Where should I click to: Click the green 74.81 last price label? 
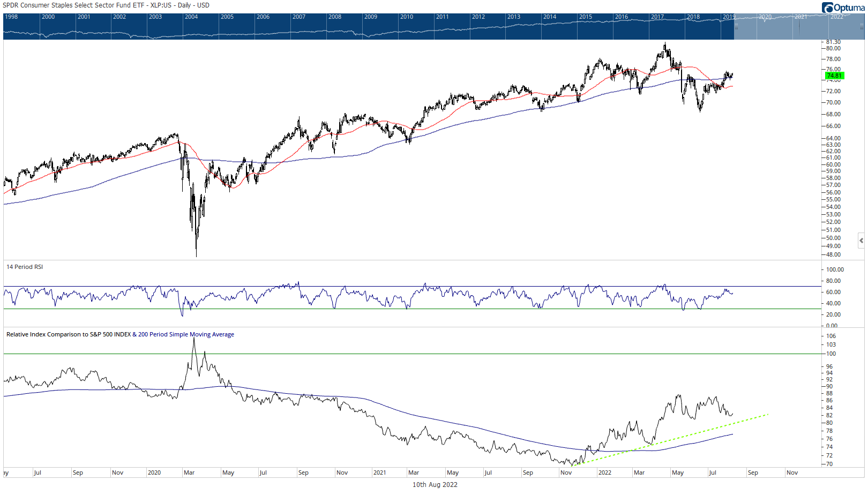pyautogui.click(x=834, y=76)
